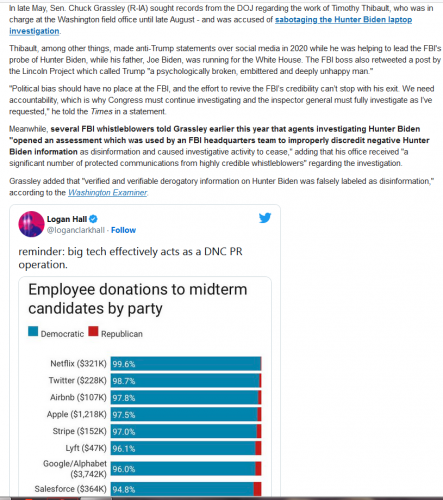Click the Lyft 96.1% bar
This screenshot has height=500, width=443.
click(186, 448)
